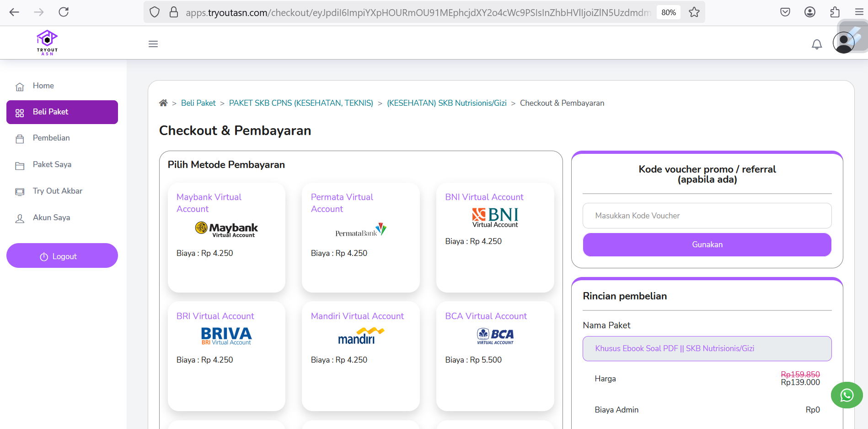Bookmark this page with the star icon
The image size is (868, 429).
click(694, 12)
